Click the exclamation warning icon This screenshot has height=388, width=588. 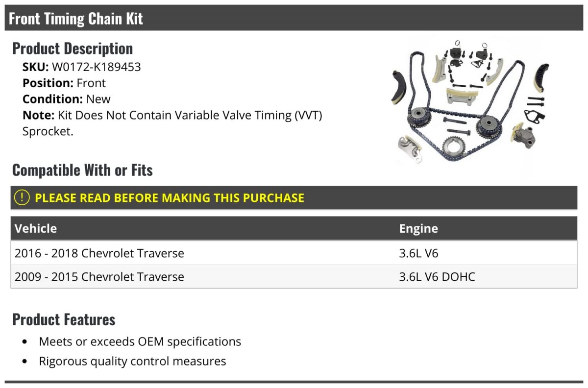coord(22,198)
